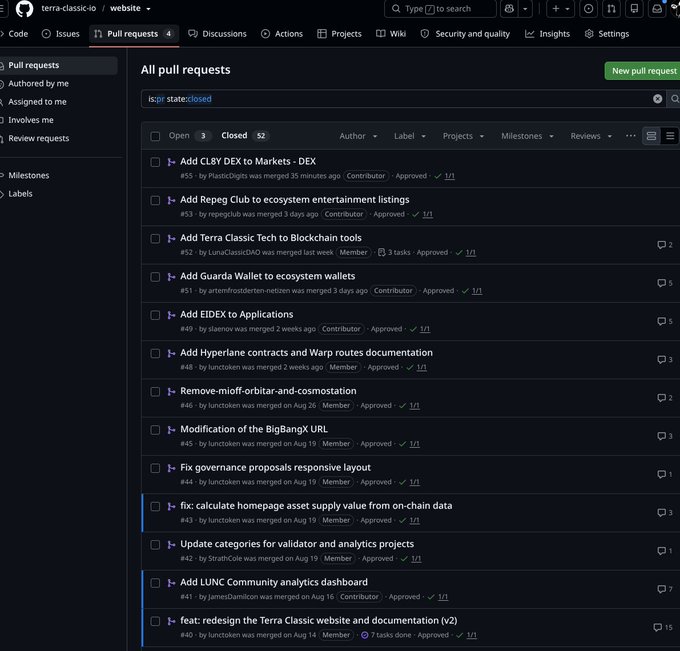Show Open pull requests list
This screenshot has width=680, height=651.
point(188,136)
